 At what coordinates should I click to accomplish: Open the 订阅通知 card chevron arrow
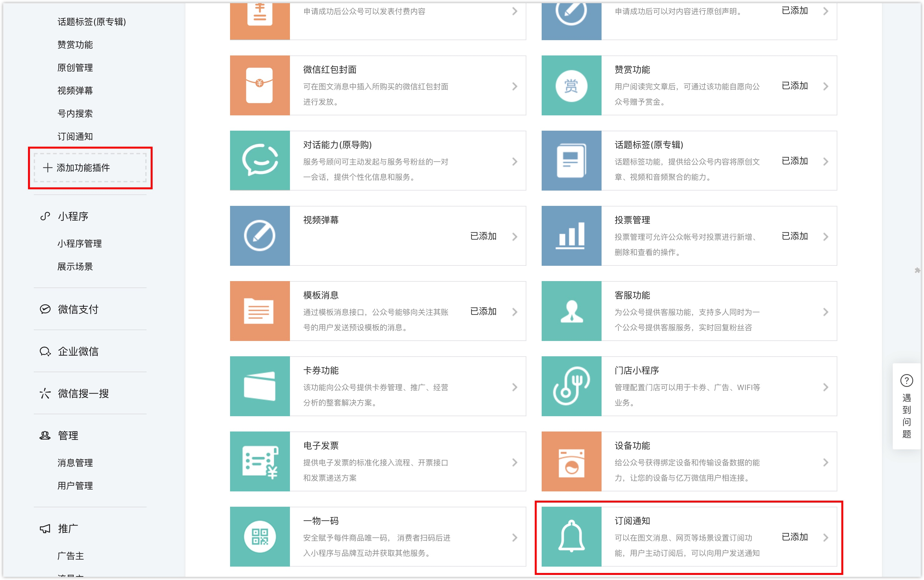pos(826,537)
